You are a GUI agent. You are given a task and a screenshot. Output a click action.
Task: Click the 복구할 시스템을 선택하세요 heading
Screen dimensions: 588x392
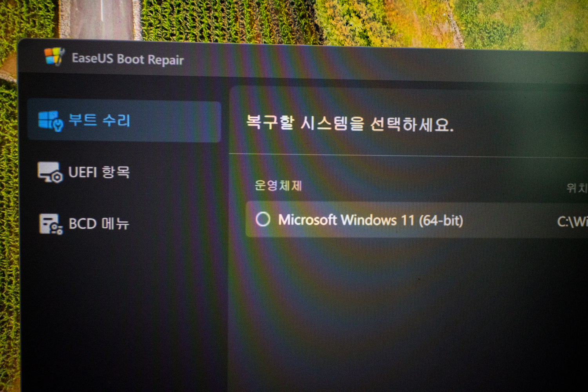click(x=350, y=123)
